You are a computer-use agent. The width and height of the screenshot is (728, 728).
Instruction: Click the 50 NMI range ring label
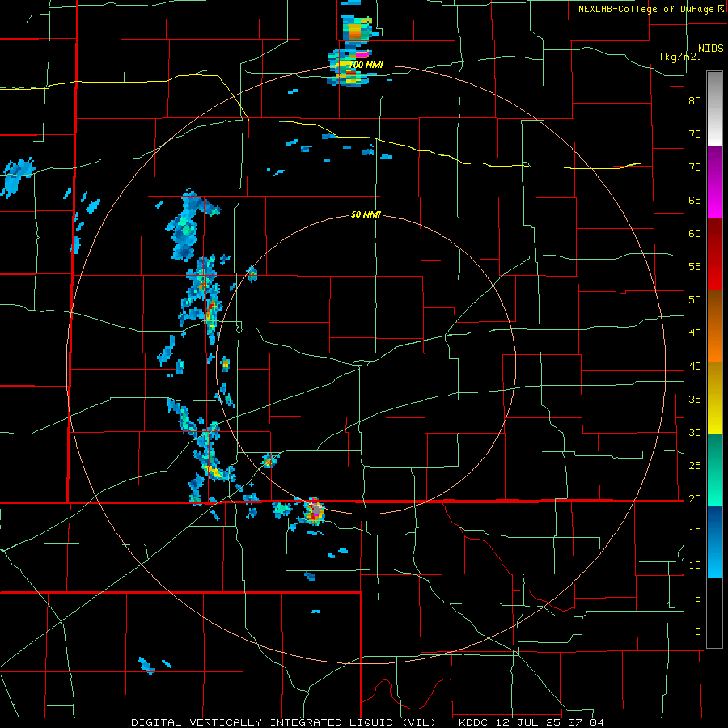coord(366,214)
